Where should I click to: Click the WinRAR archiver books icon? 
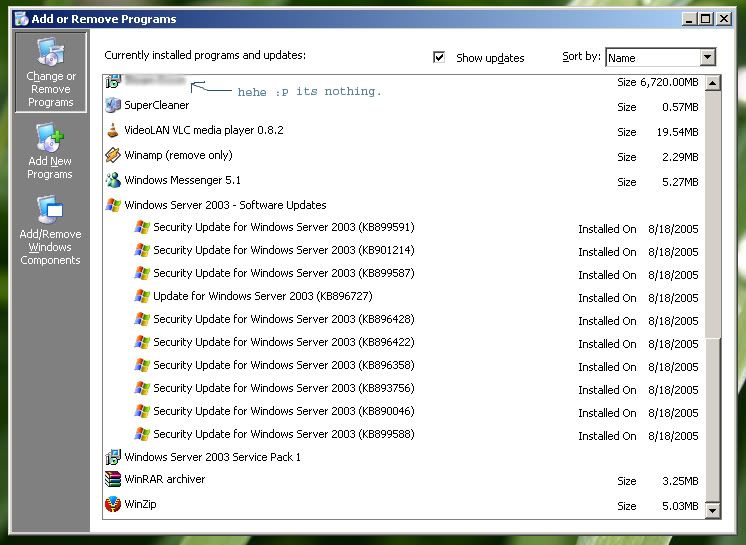(x=113, y=479)
